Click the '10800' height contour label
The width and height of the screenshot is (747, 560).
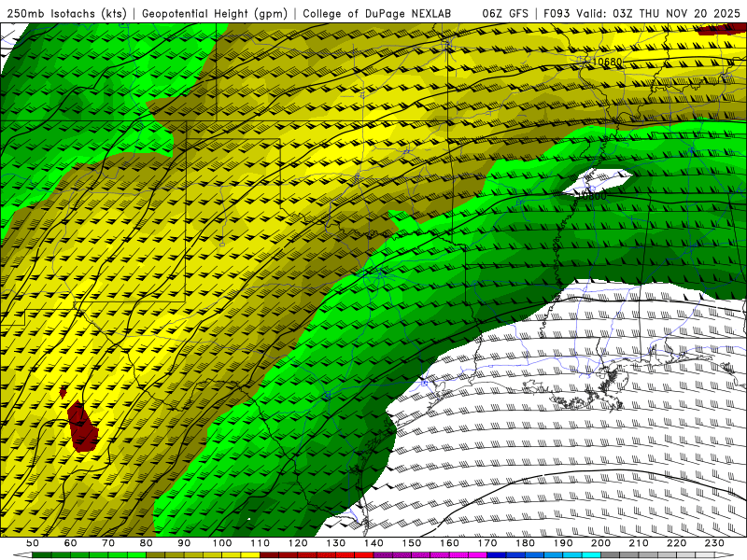click(x=592, y=196)
